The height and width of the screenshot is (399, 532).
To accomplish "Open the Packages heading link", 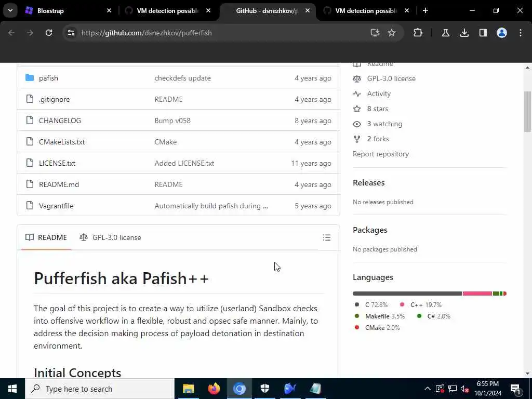I will tap(370, 230).
